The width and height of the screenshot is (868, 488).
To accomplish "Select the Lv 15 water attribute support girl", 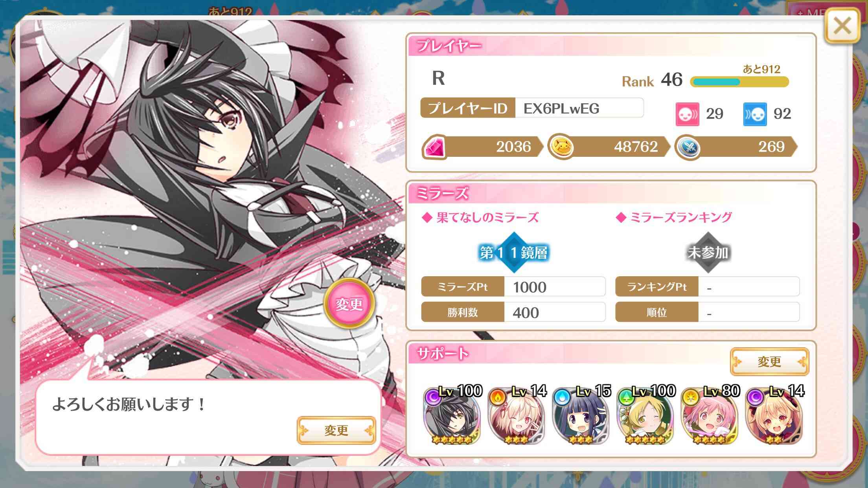I will coord(581,416).
